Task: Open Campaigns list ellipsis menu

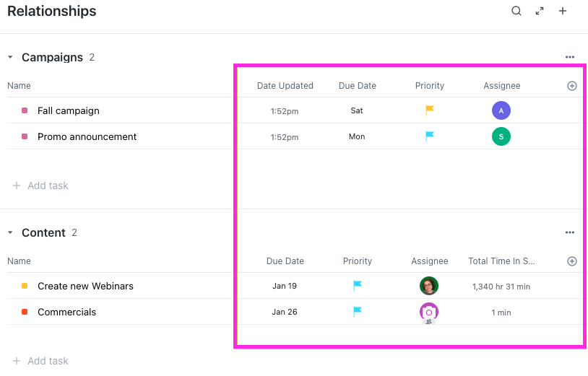Action: coord(570,57)
